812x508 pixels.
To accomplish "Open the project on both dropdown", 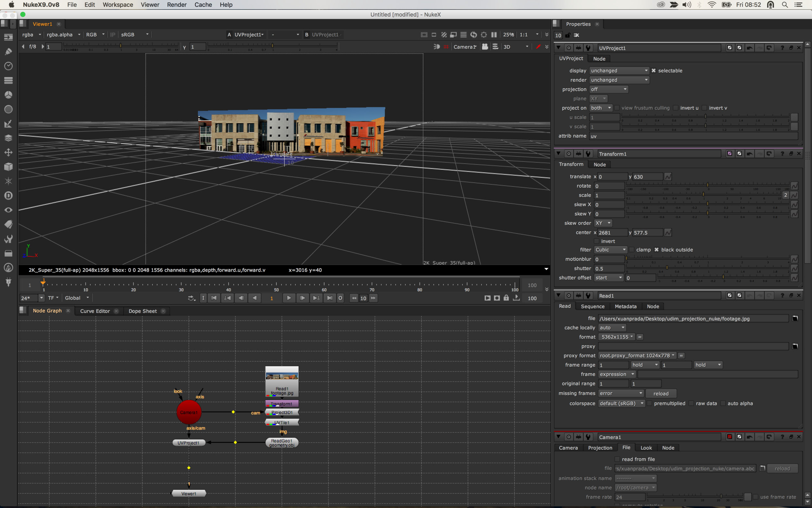I will coord(601,108).
